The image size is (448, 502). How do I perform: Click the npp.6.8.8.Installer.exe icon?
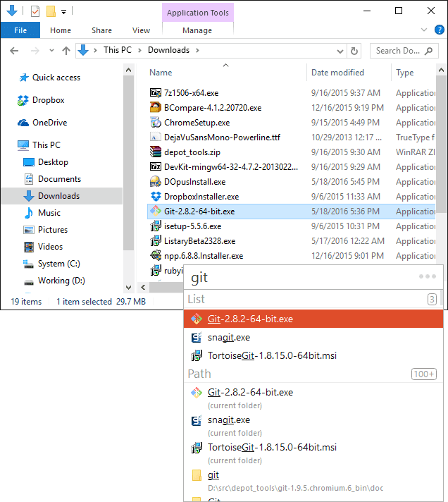(156, 255)
